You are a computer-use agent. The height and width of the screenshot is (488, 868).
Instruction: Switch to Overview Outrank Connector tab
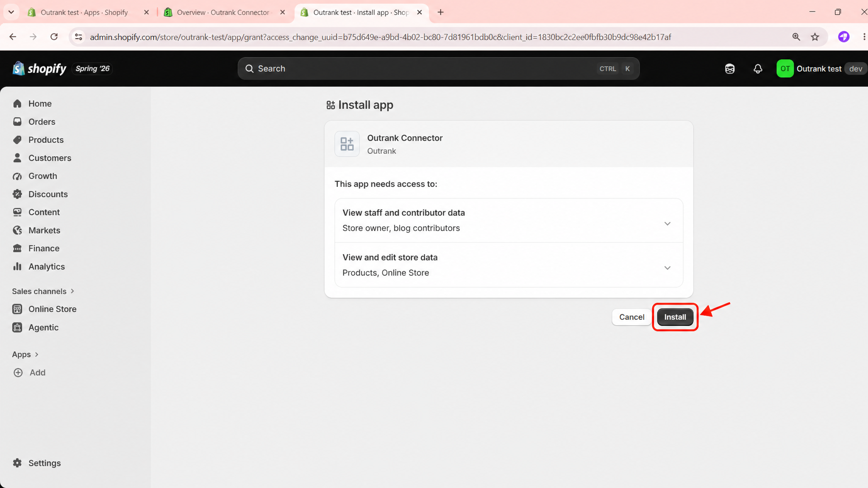222,12
